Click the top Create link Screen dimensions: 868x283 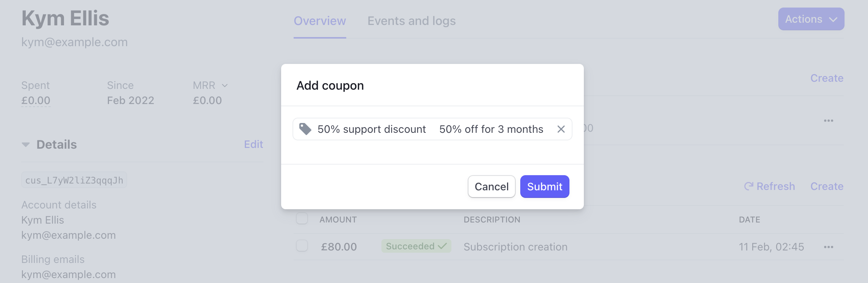point(826,78)
